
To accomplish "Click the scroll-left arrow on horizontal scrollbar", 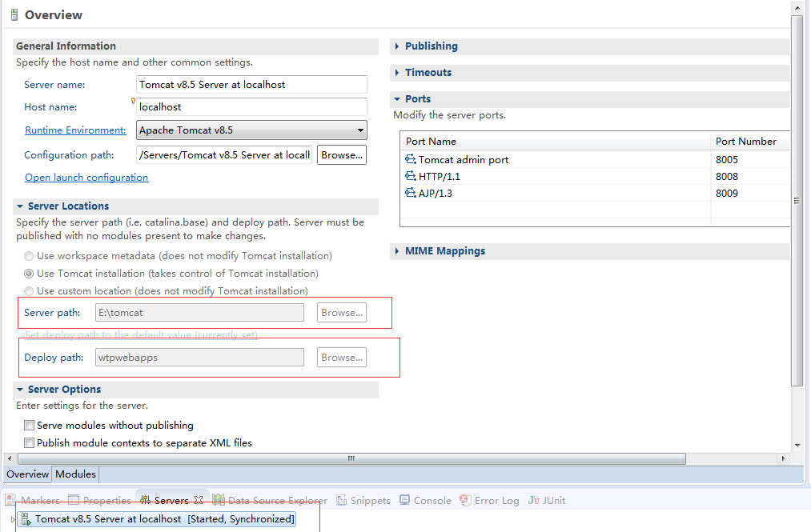I will coord(10,458).
